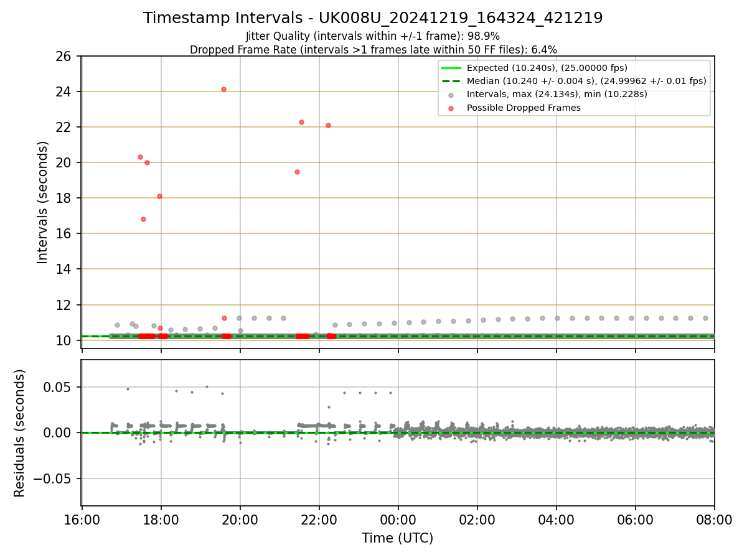
Task: Click the plot title "Timestamp Intervals - UK008U_20241219_164324_421219"
Action: coord(373,18)
